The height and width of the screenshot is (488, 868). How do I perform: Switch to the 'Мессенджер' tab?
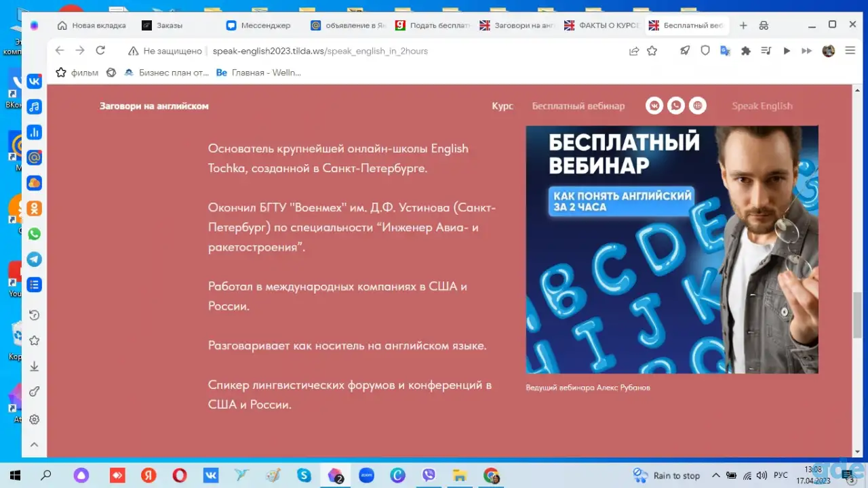coord(261,25)
